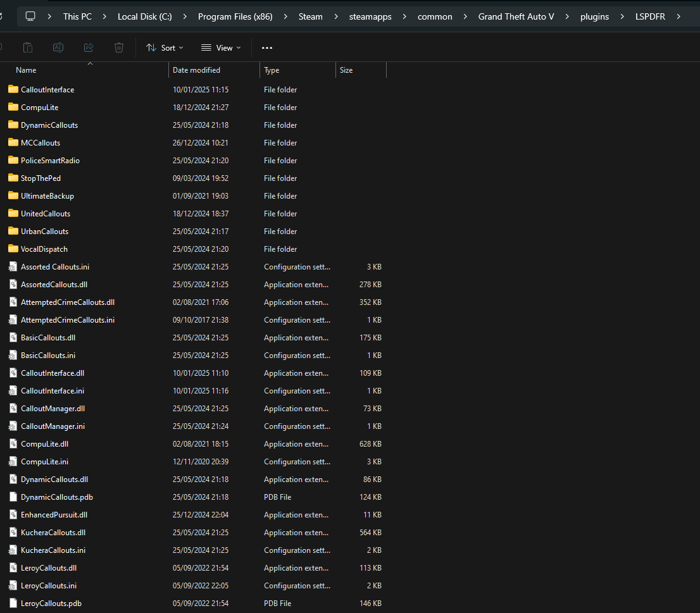
Task: Click the Rename toolbar icon
Action: (x=58, y=47)
